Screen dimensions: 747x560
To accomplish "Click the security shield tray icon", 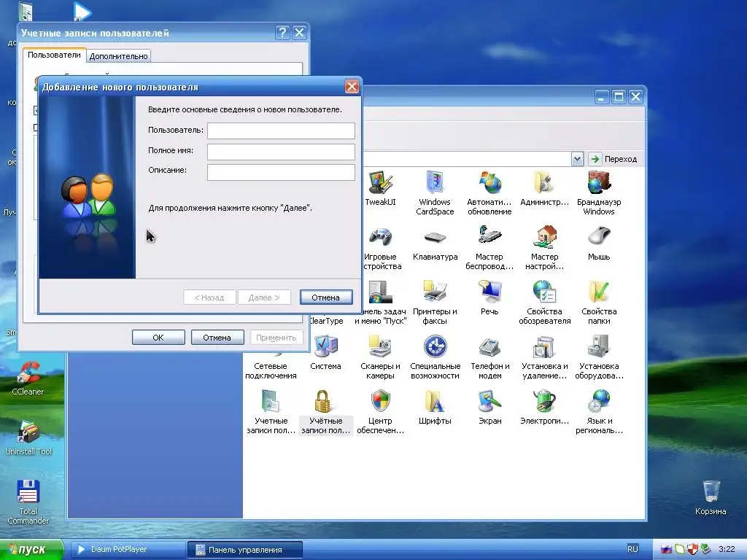I will (692, 549).
